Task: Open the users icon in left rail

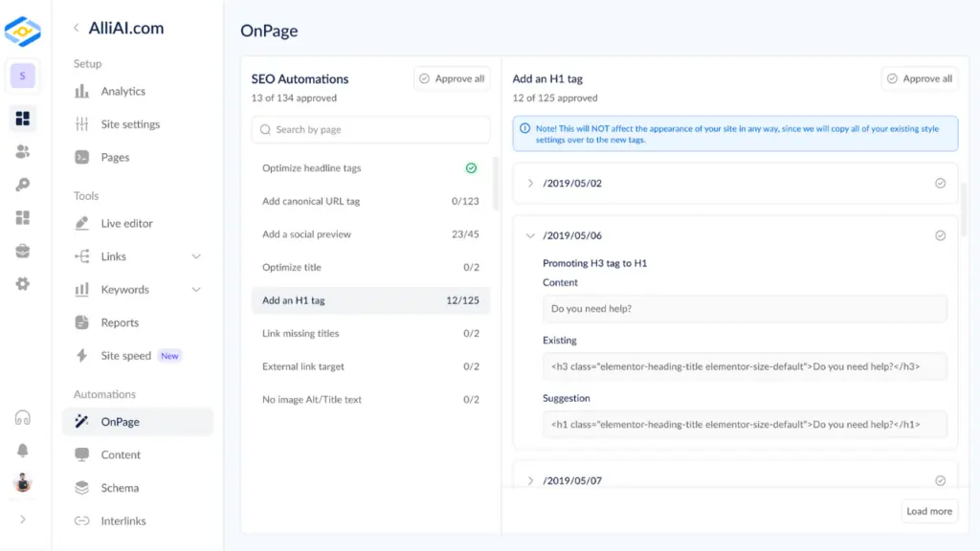Action: tap(23, 151)
